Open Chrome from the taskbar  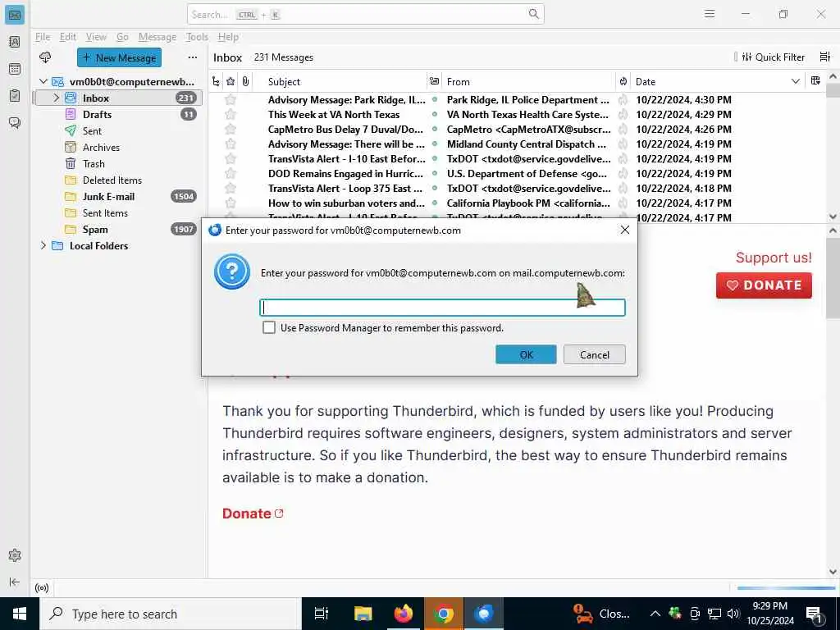coord(443,614)
